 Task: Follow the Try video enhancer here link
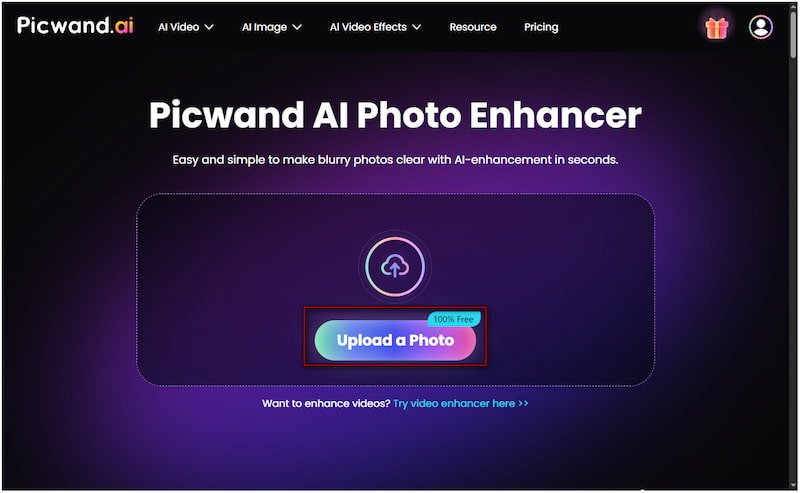[x=460, y=404]
